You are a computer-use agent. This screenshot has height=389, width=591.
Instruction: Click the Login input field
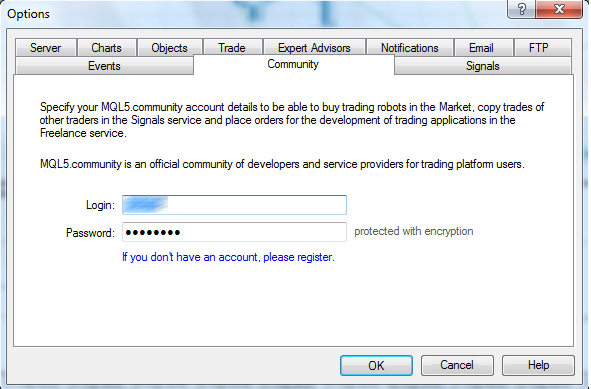(x=234, y=205)
